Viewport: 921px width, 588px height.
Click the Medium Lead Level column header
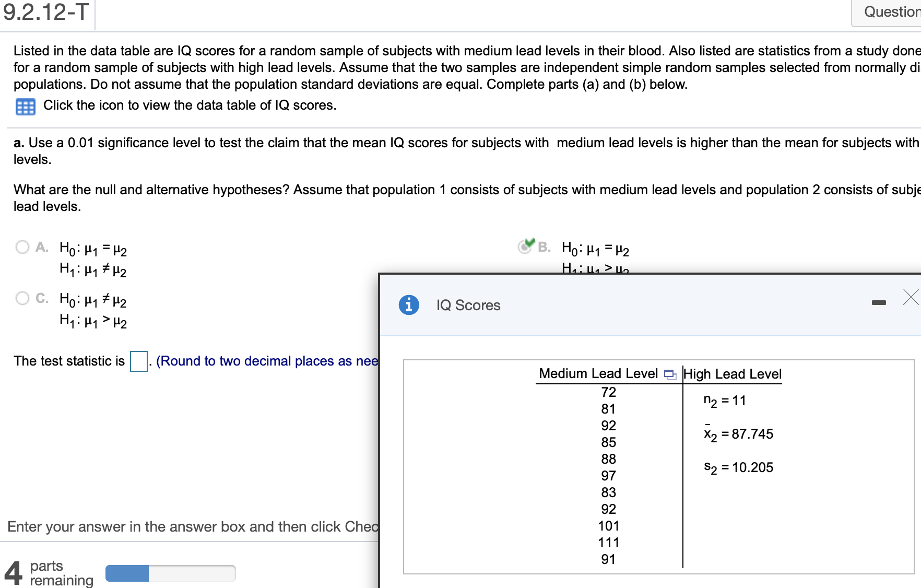coord(598,373)
